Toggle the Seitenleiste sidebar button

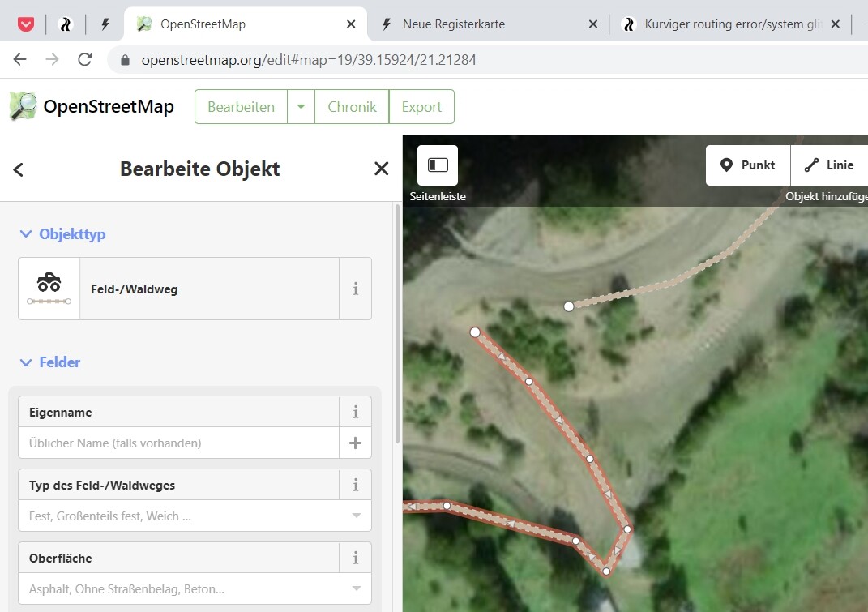(438, 165)
